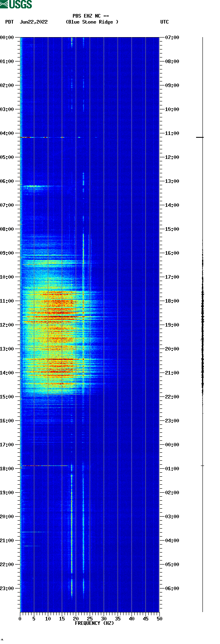Click the red event streak just before 18:00 PDT

coord(44,466)
